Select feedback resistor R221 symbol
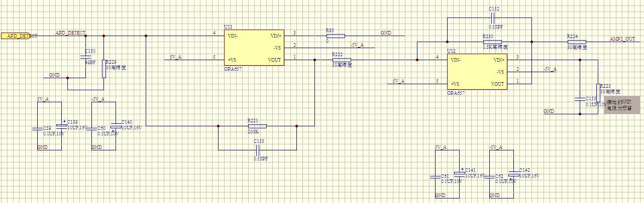 pos(257,126)
